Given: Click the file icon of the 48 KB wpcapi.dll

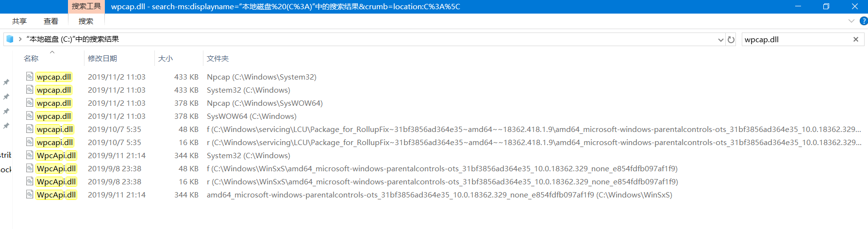Looking at the screenshot, I should (x=30, y=129).
